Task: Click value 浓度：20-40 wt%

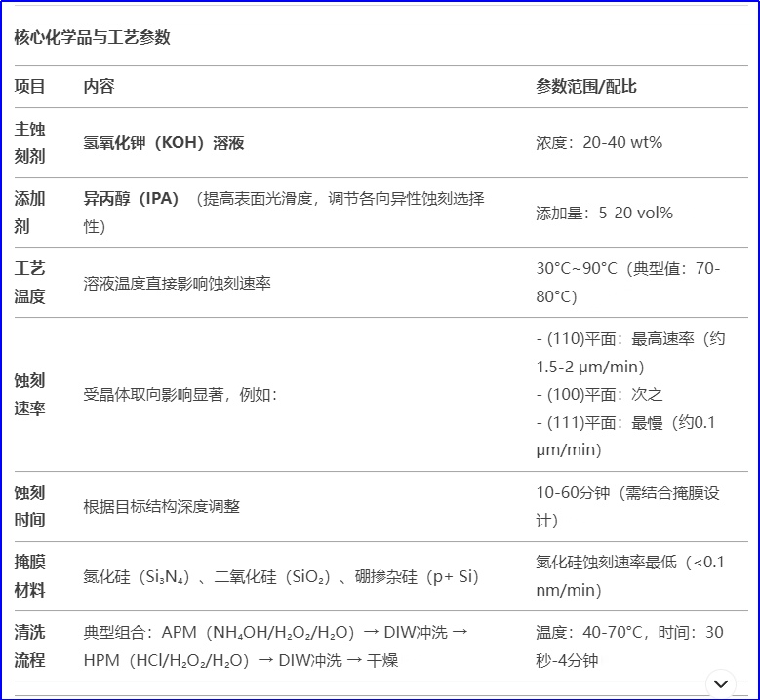Action: (599, 142)
